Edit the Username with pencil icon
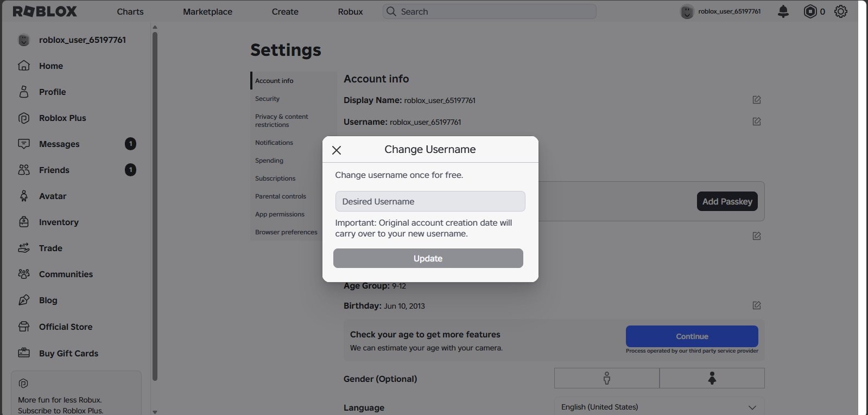The image size is (868, 415). click(x=757, y=122)
